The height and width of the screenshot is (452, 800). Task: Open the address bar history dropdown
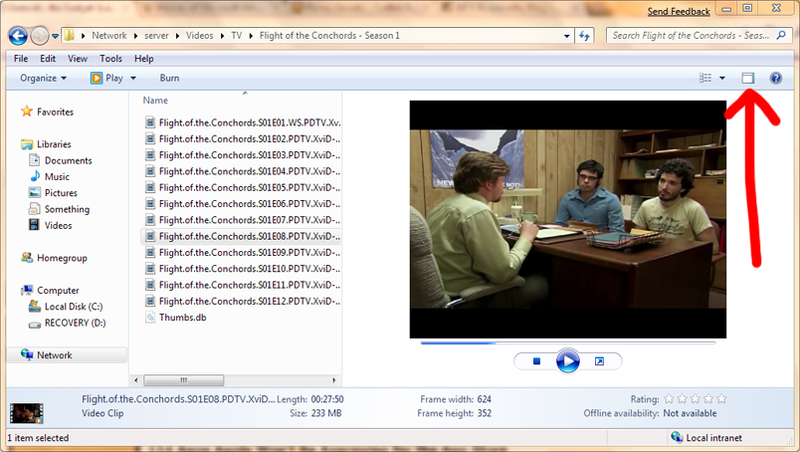click(x=566, y=36)
